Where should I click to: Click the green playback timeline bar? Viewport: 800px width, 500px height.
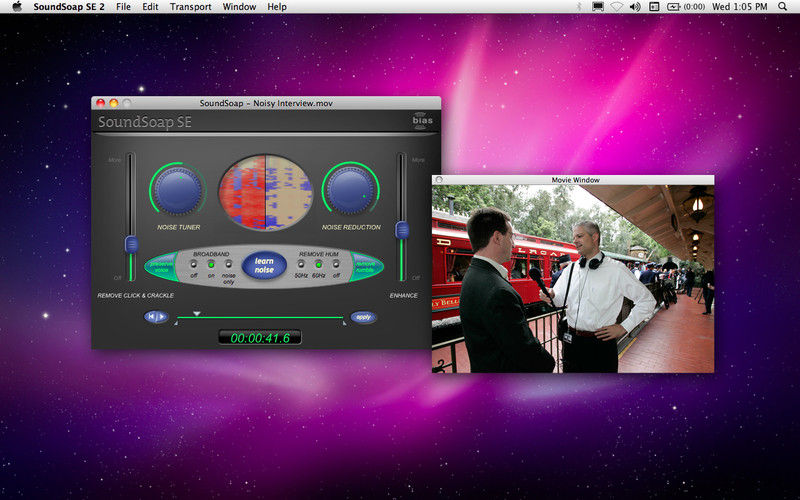tap(260, 317)
